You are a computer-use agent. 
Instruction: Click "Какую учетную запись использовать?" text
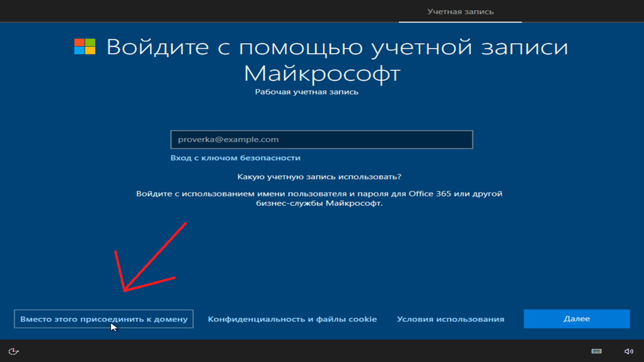point(319,177)
